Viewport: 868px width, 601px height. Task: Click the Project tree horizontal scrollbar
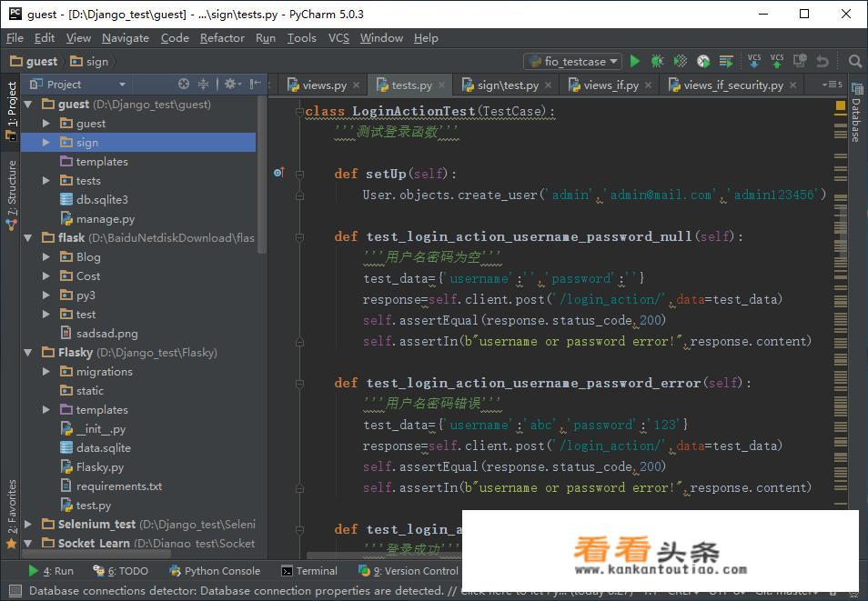point(96,554)
